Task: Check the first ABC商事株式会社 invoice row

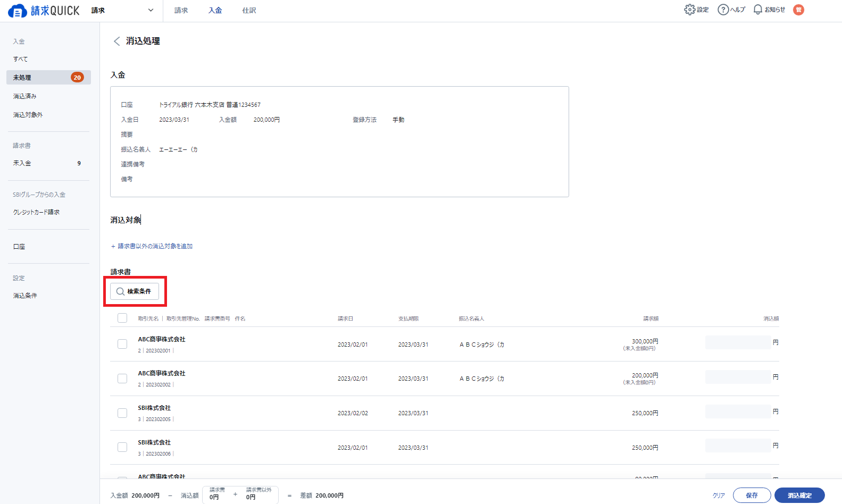Action: click(x=122, y=344)
